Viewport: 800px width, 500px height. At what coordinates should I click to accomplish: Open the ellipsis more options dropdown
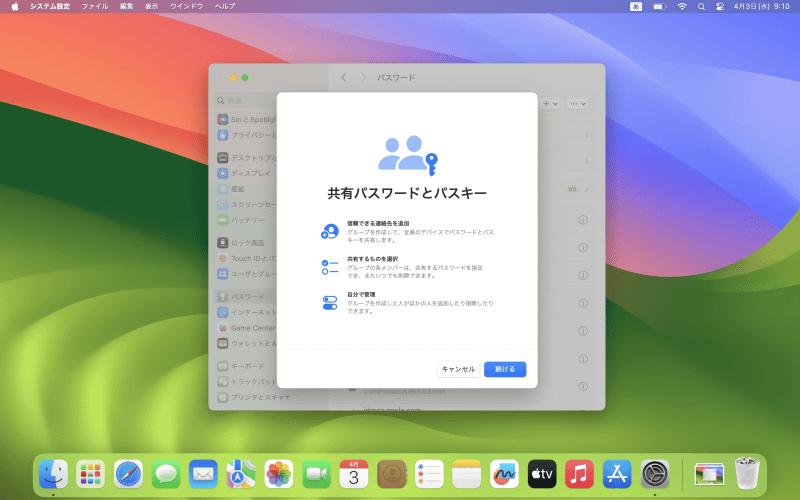(577, 104)
